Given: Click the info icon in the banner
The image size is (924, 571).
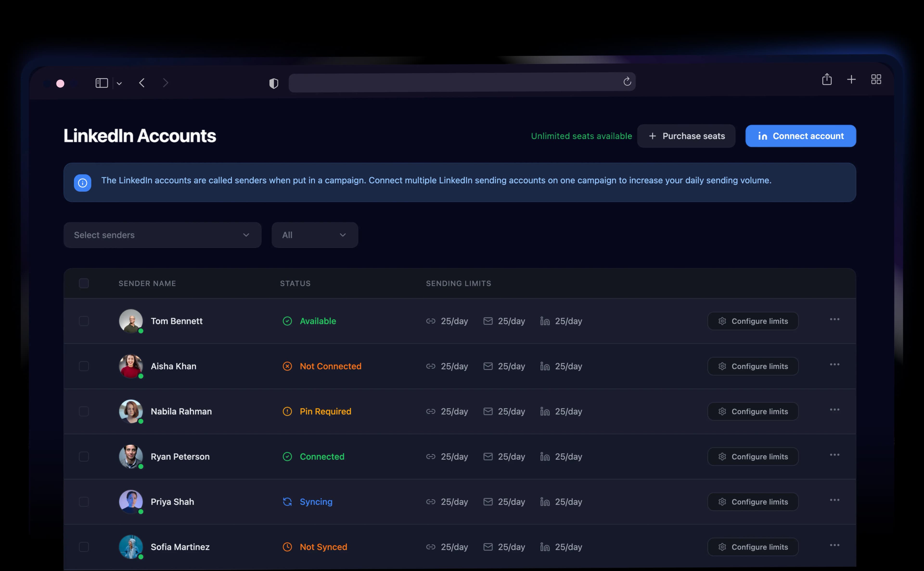Looking at the screenshot, I should [x=82, y=183].
